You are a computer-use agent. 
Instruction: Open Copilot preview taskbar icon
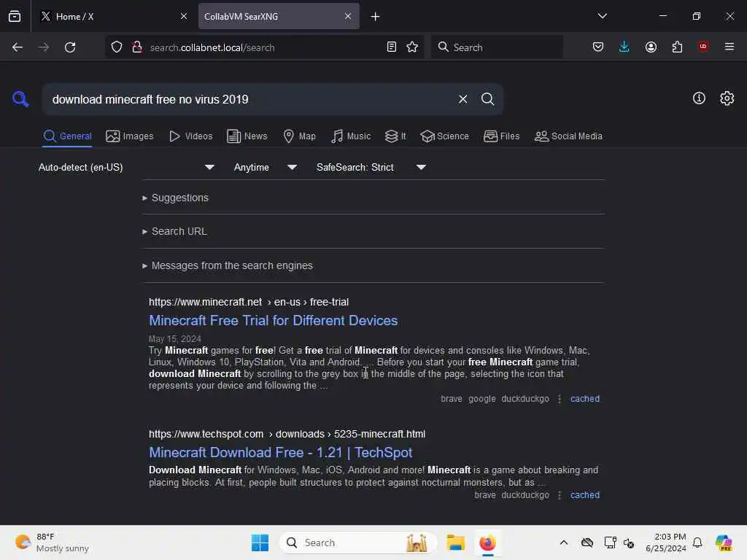724,542
